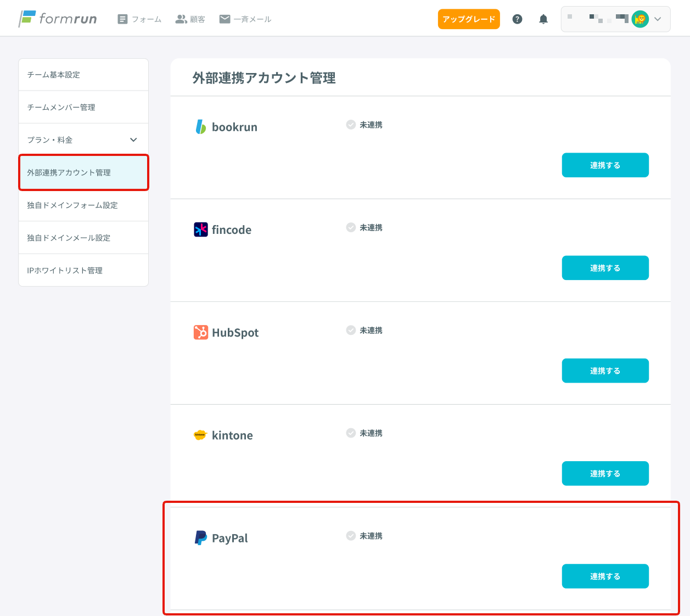Open the help question mark icon
The image size is (690, 616).
tap(517, 19)
